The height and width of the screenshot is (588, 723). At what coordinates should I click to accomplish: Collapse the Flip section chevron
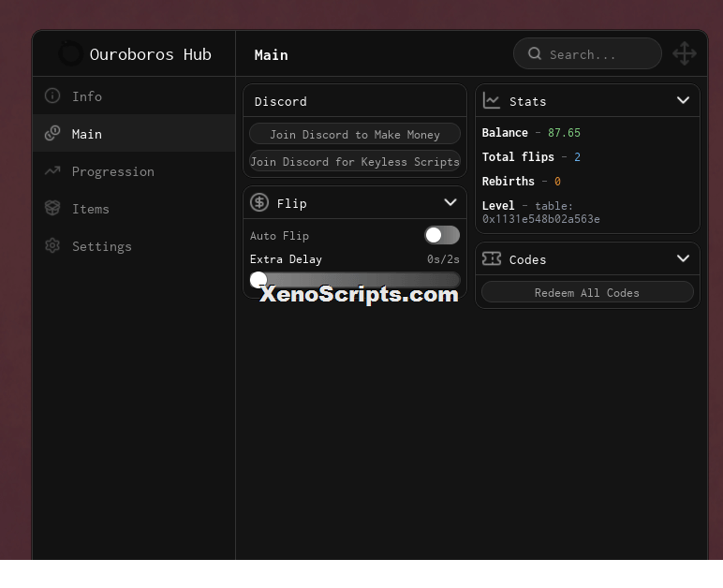coord(450,202)
